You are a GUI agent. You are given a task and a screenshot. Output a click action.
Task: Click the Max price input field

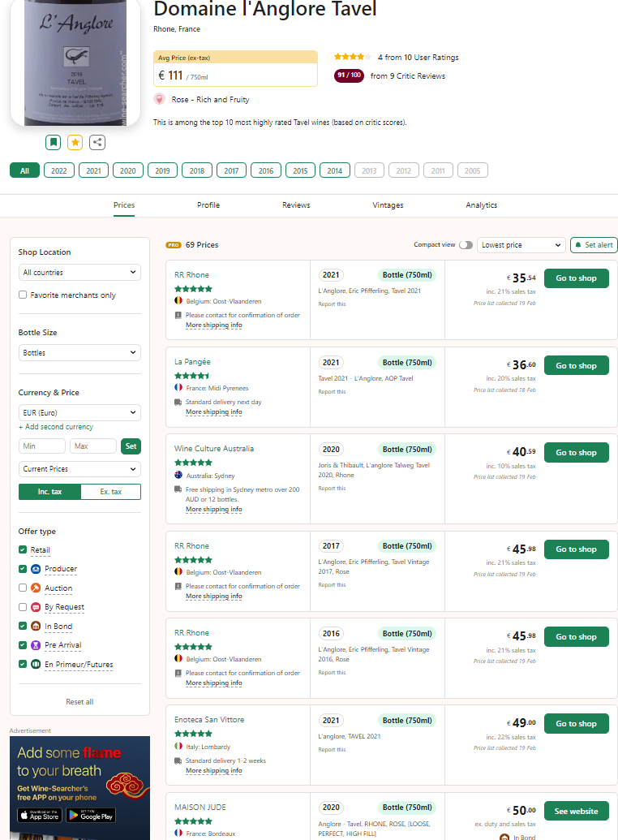[x=93, y=446]
